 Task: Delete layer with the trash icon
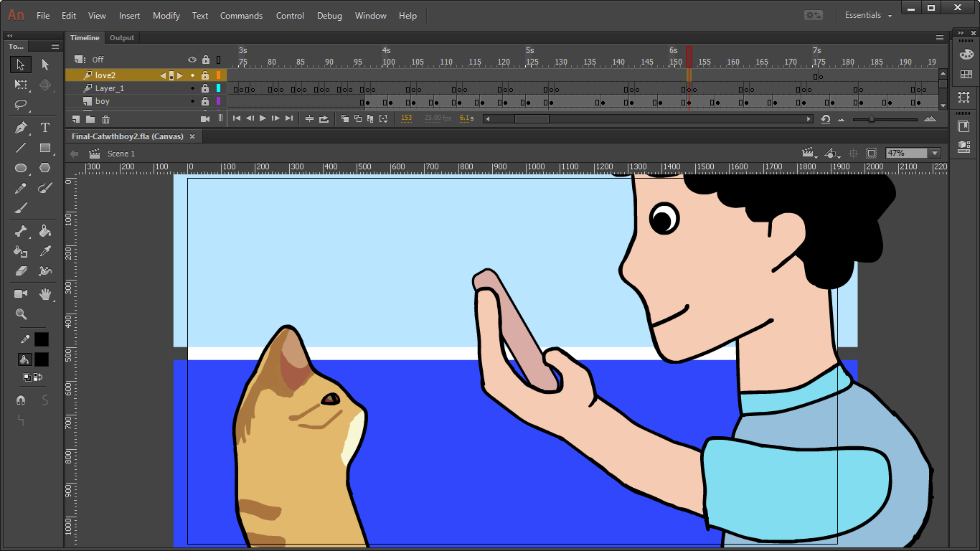coord(105,119)
